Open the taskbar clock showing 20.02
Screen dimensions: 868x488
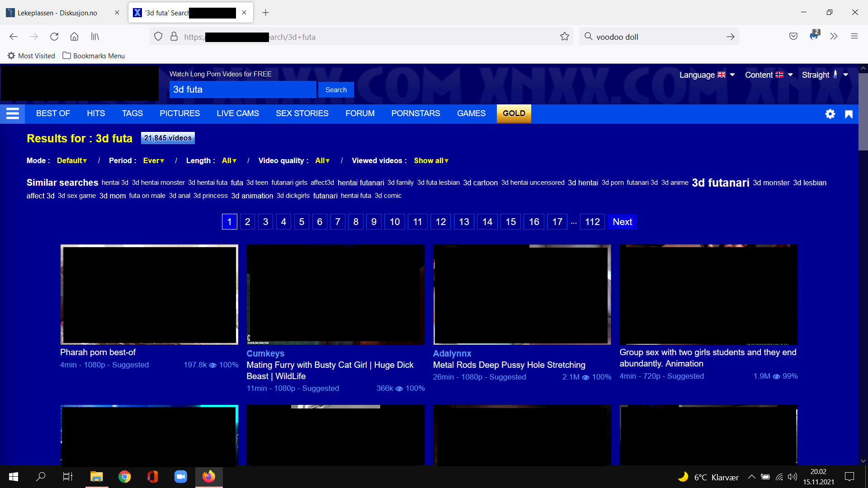pos(818,477)
